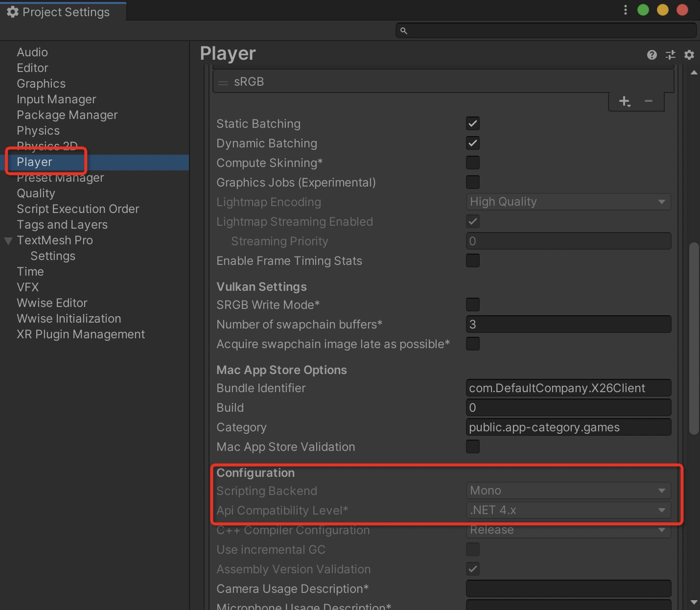
Task: Open Package Manager settings
Action: [x=67, y=115]
